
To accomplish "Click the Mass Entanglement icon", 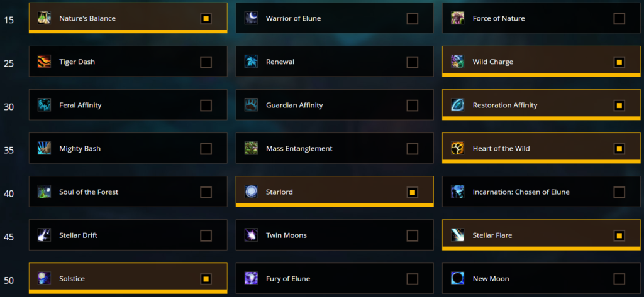I will tap(251, 148).
